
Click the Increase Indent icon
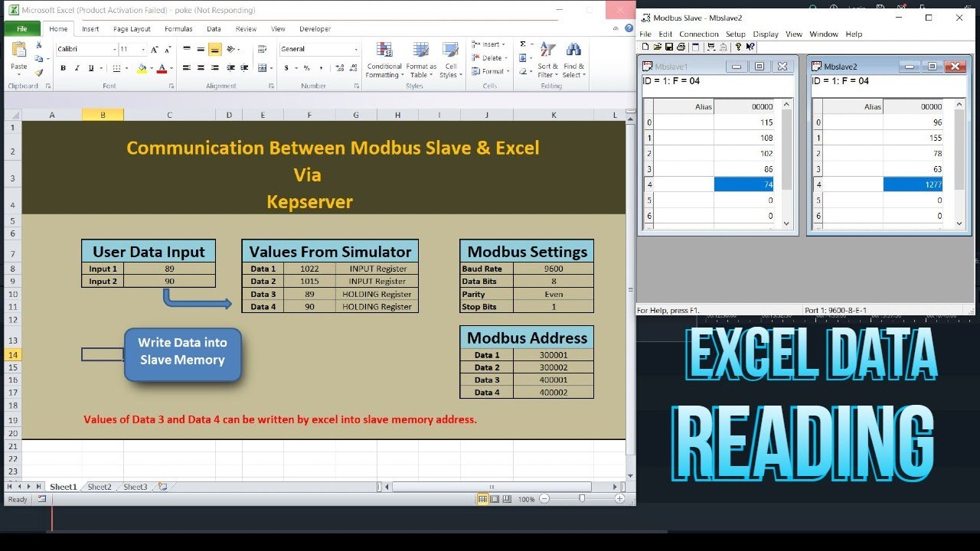[x=244, y=68]
